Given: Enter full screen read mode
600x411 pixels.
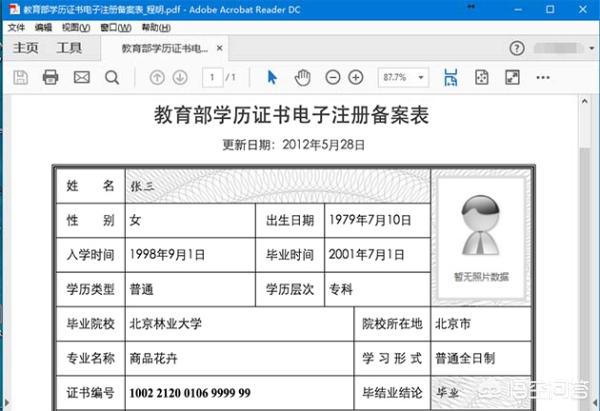Looking at the screenshot, I should pyautogui.click(x=512, y=77).
